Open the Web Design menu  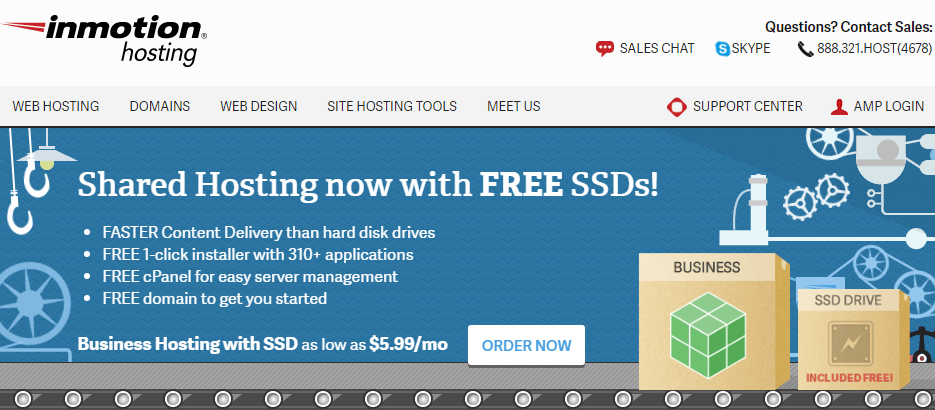259,106
